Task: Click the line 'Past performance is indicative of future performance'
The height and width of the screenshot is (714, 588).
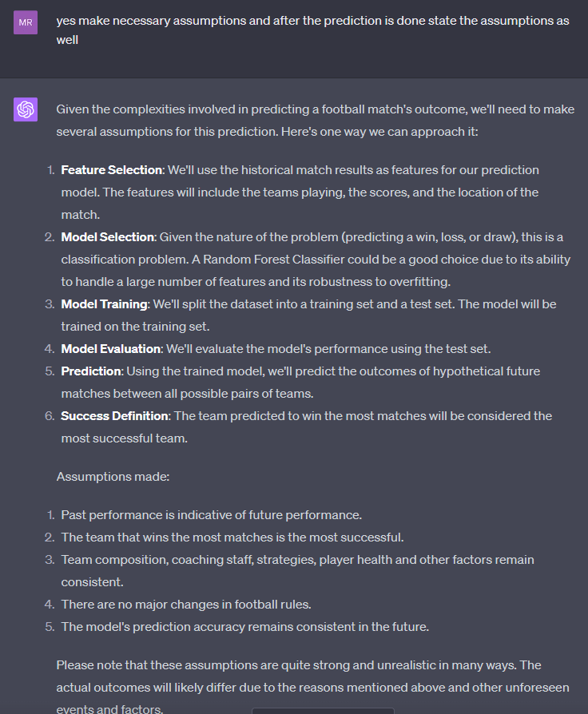Action: point(212,514)
